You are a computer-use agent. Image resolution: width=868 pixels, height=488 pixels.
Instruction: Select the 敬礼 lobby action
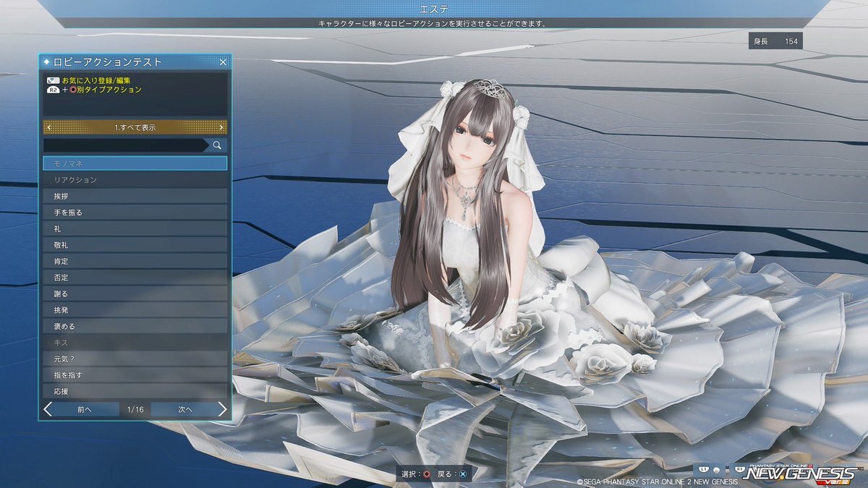tap(135, 245)
